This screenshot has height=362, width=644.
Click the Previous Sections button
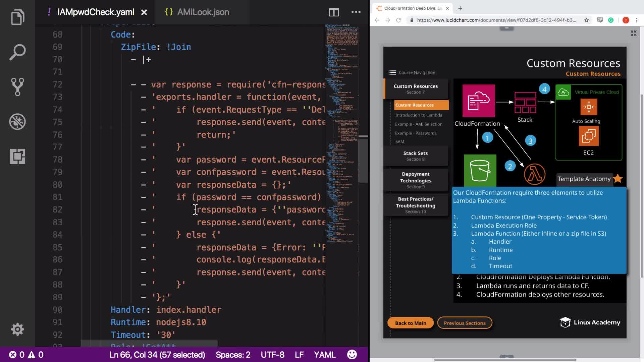coord(465,323)
